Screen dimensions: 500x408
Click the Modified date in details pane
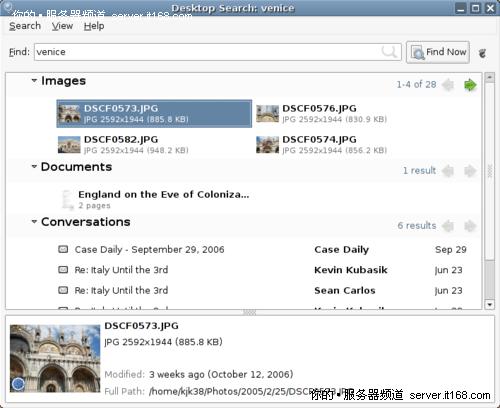coord(221,375)
